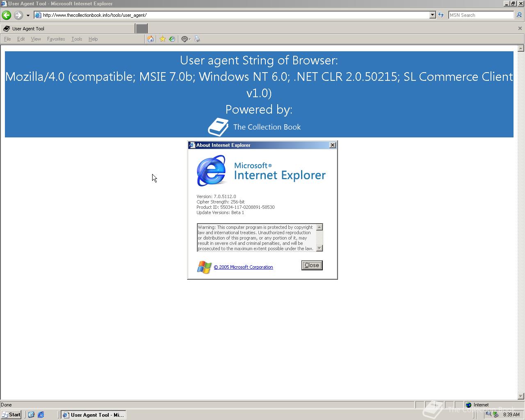Click the Internet Explorer logo in dialog
This screenshot has width=525, height=420.
coord(211,171)
